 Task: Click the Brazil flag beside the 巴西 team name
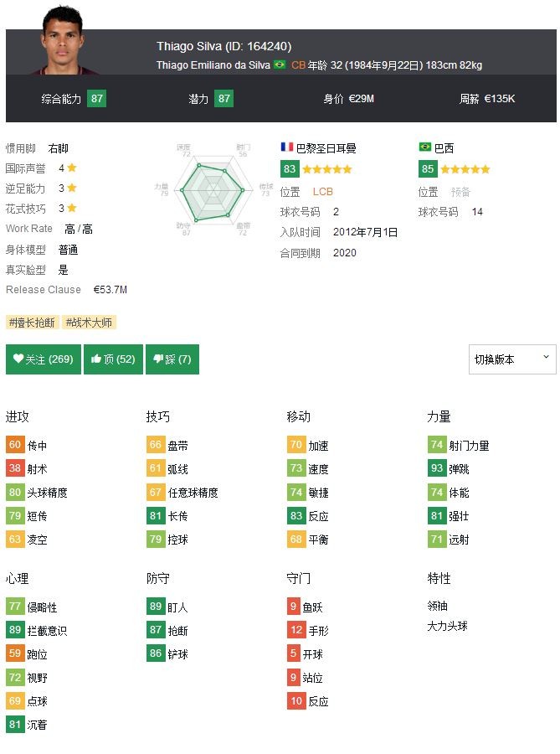tap(425, 147)
